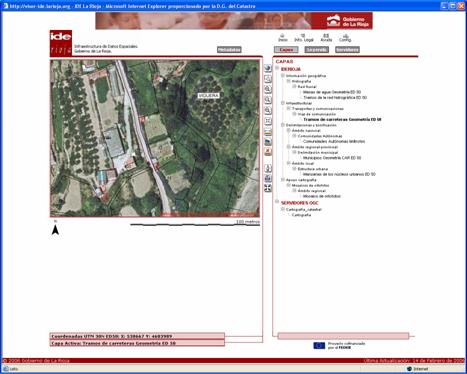
Task: Click the black four-arrows expand map icon
Action: [x=268, y=188]
